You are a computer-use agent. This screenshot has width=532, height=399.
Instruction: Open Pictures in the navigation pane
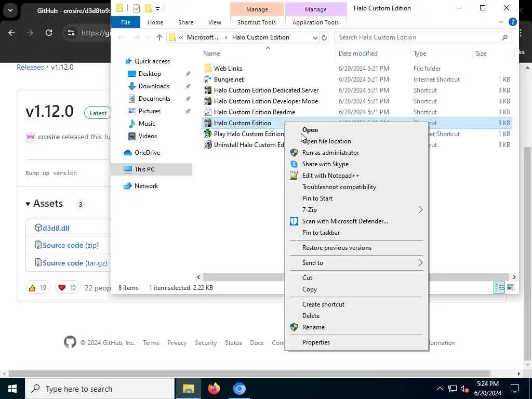149,111
